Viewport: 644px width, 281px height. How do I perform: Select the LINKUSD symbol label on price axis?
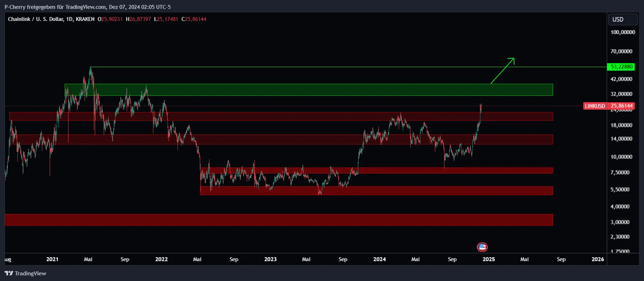click(x=595, y=106)
